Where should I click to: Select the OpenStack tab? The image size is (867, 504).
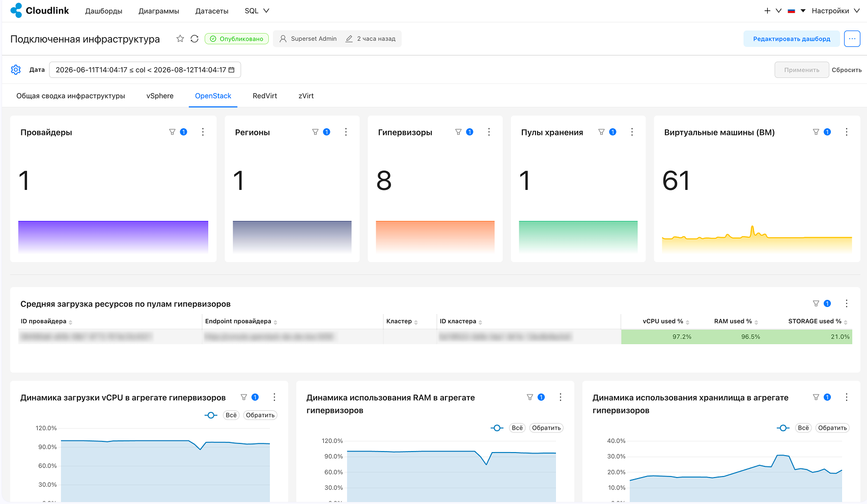[213, 96]
